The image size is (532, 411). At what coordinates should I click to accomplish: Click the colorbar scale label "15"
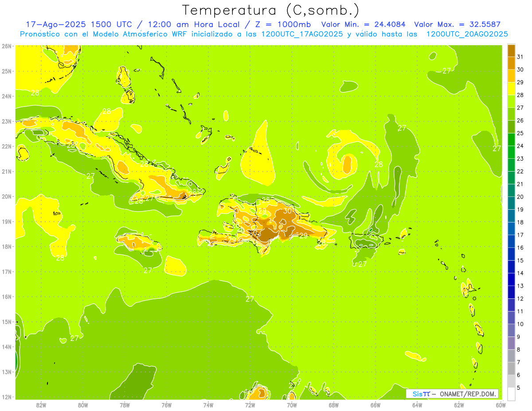(x=520, y=260)
